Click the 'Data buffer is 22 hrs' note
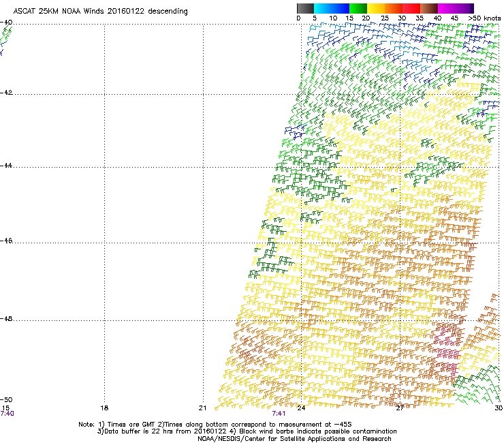Viewport: 504px width, 443px height. pos(247,431)
